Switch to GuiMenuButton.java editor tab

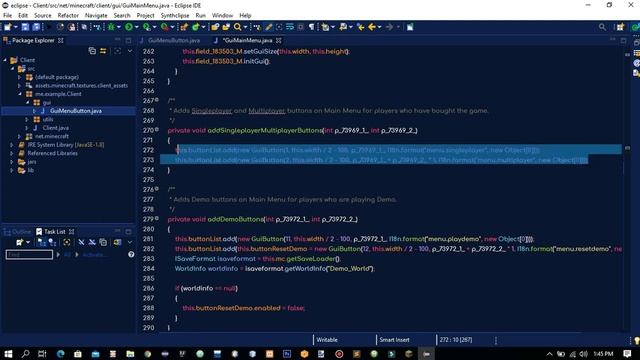tap(174, 40)
